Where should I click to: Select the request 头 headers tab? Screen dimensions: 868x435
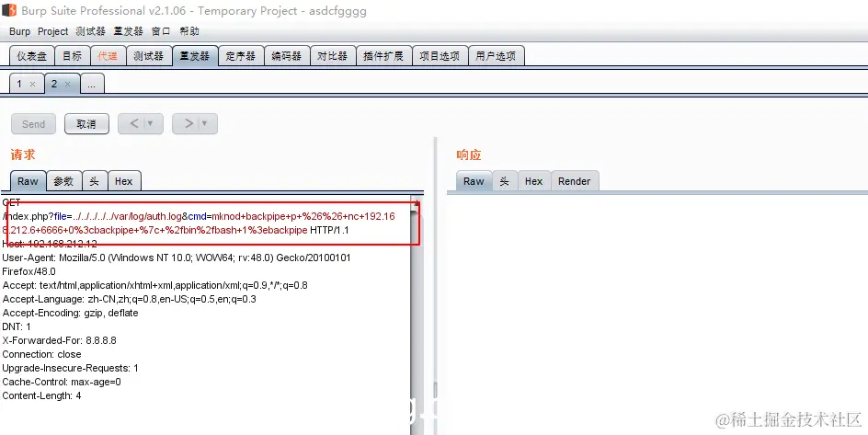(95, 181)
